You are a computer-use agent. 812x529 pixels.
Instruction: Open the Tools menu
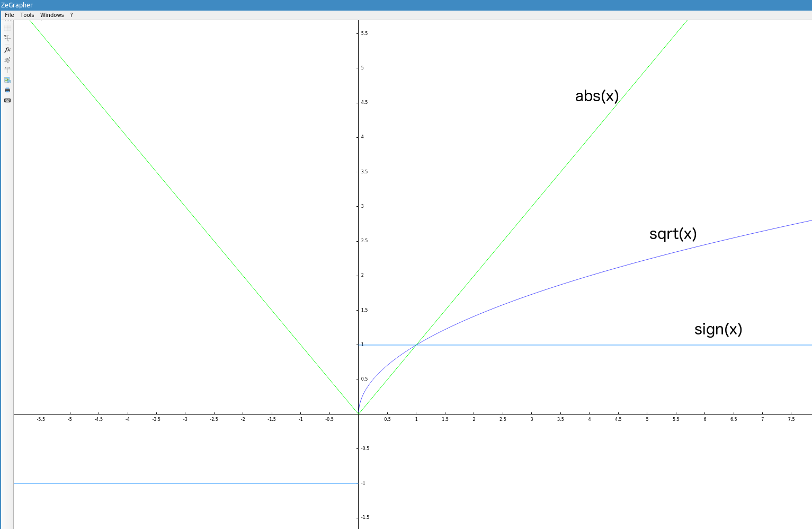[27, 15]
